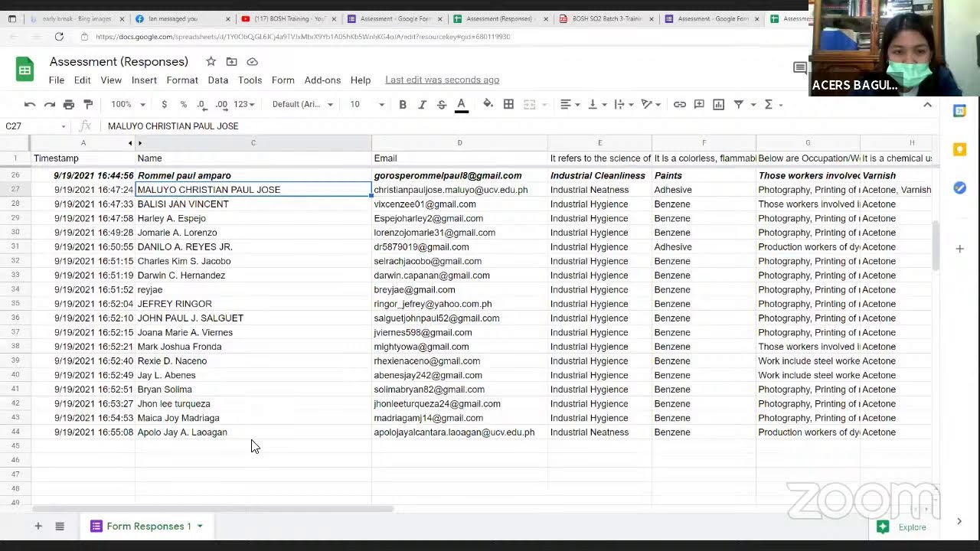Open the zoom level dropdown at 100%
Screen dimensions: 980x551
click(128, 104)
